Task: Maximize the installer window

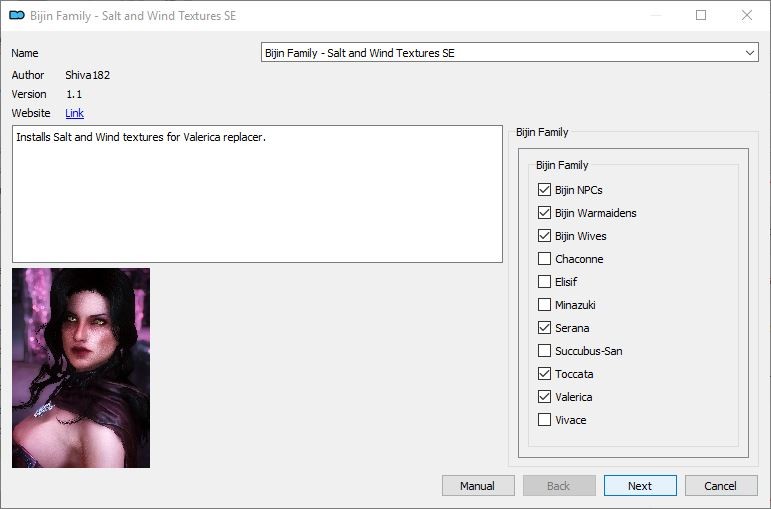Action: (701, 15)
